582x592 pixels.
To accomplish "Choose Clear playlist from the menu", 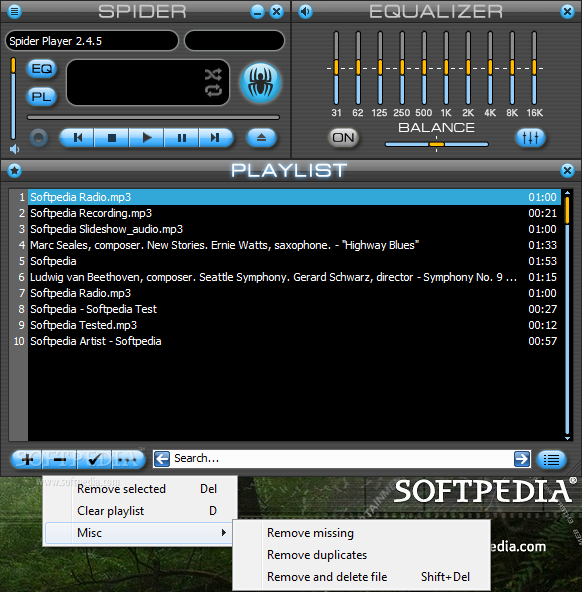I will [x=140, y=511].
